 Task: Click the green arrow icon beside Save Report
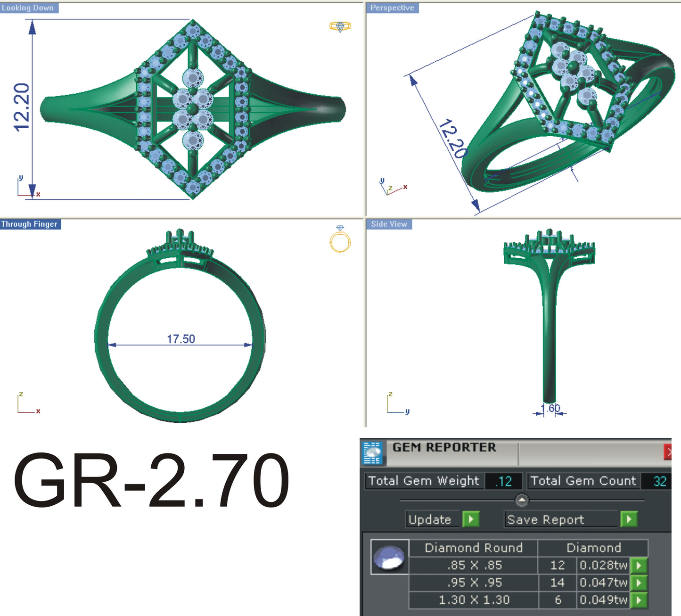coord(628,520)
